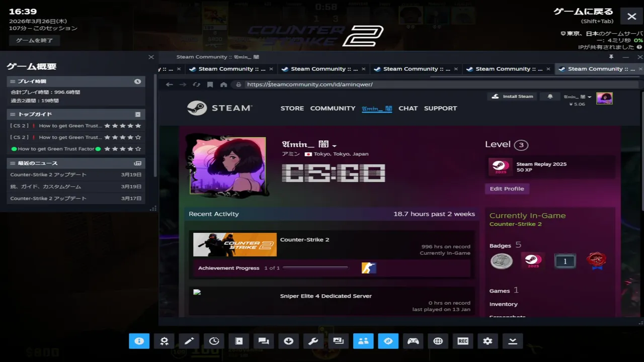
Task: Open the guns, guides, custom games news item
Action: (x=75, y=187)
